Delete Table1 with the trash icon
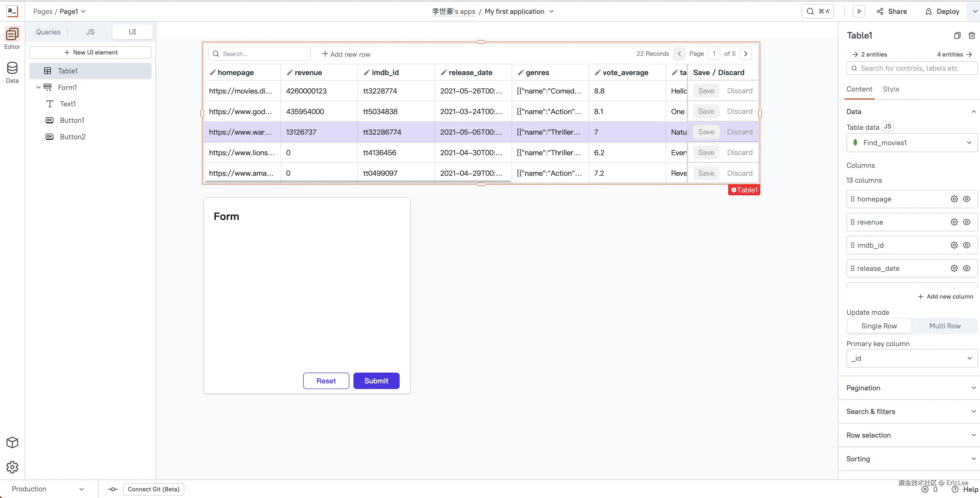 click(971, 35)
